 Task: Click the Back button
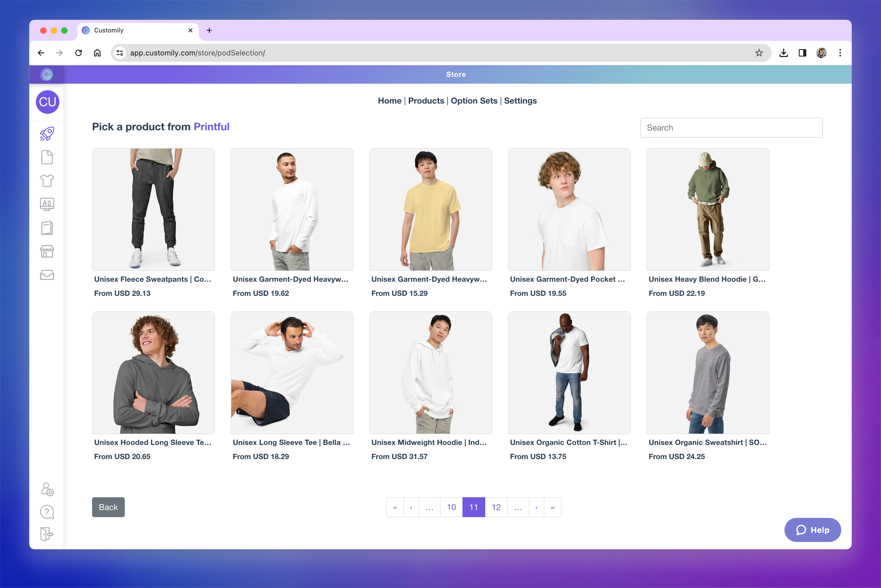(x=108, y=507)
